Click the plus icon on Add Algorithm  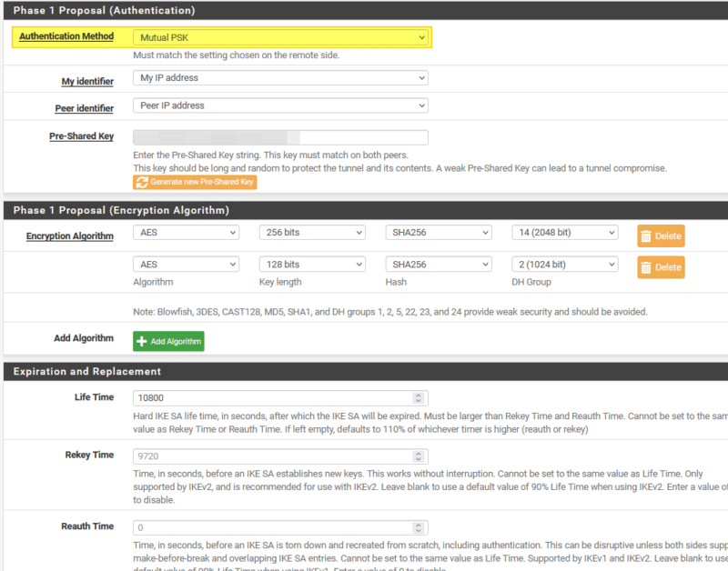(142, 341)
